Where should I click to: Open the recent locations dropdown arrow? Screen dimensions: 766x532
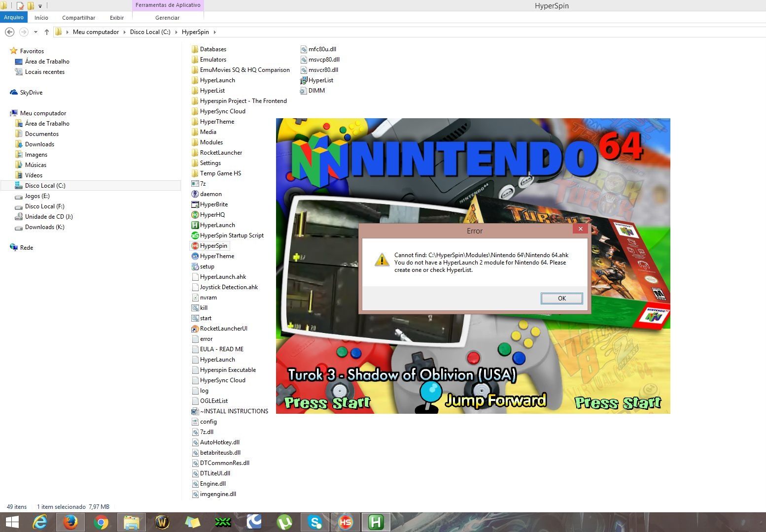pos(35,32)
